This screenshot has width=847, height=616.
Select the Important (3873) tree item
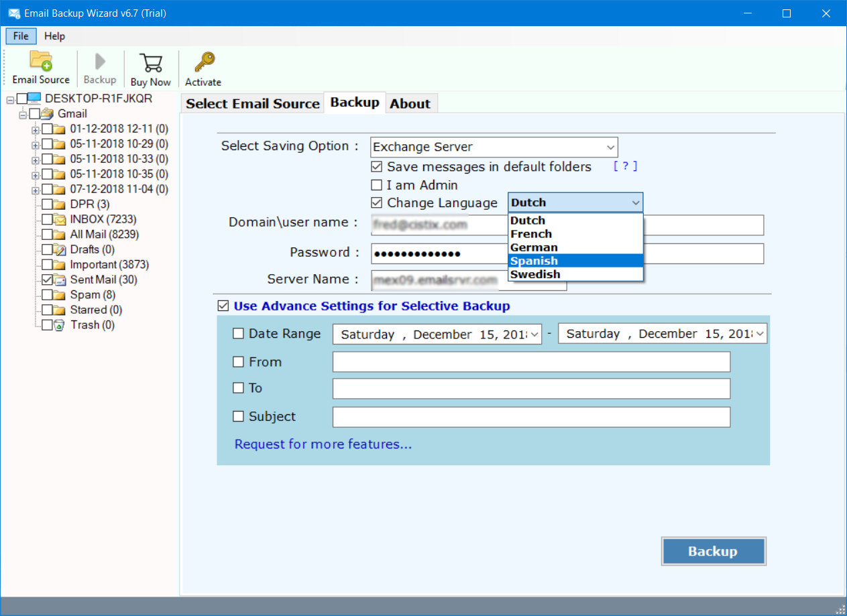coord(109,264)
